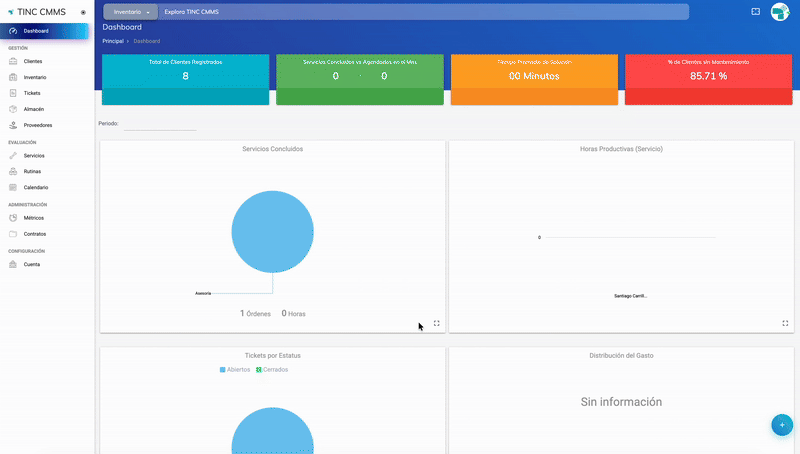This screenshot has width=800, height=454.
Task: Open Métricas chart icon
Action: [x=13, y=217]
